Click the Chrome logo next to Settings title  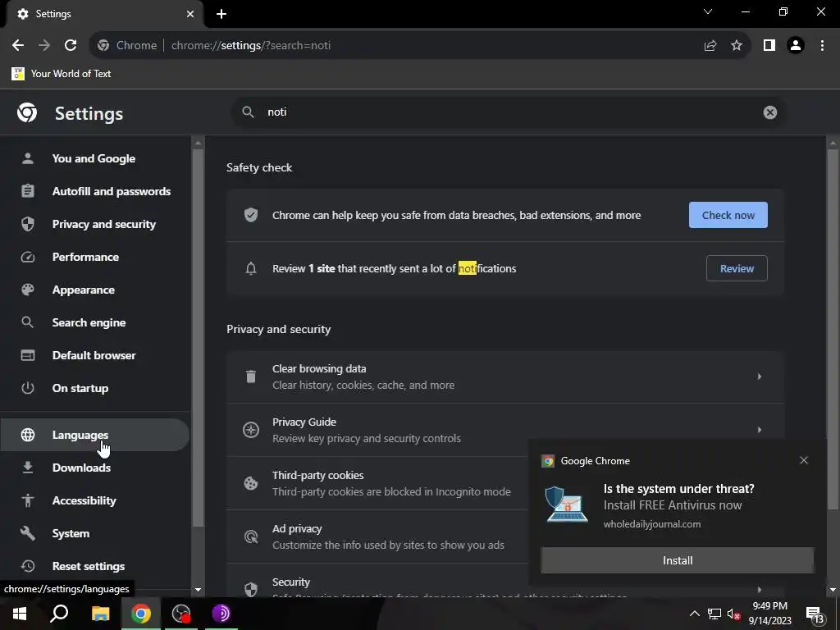(27, 113)
